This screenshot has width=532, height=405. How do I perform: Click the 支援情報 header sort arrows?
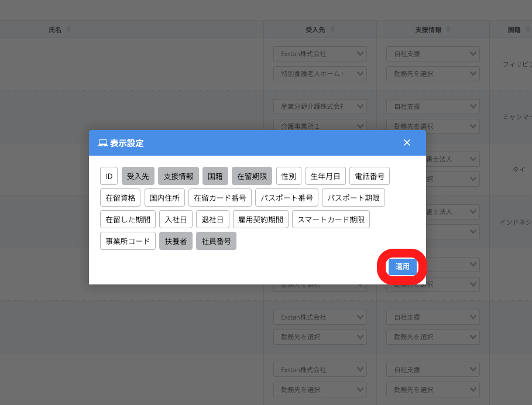tap(448, 29)
